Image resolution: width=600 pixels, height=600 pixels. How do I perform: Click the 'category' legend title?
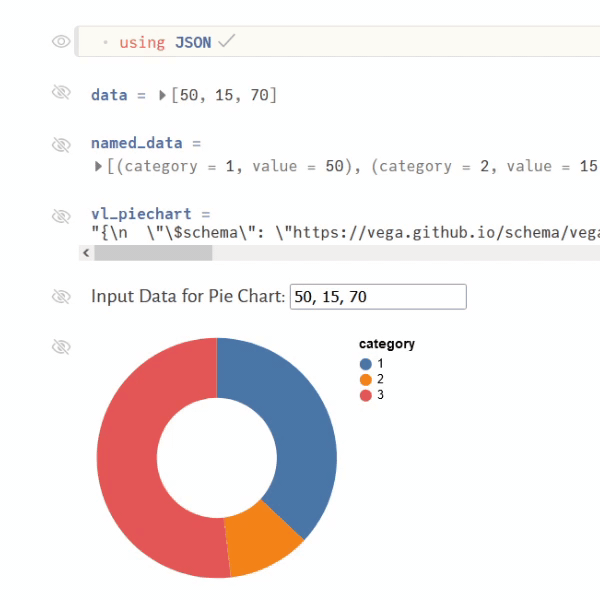pos(387,344)
